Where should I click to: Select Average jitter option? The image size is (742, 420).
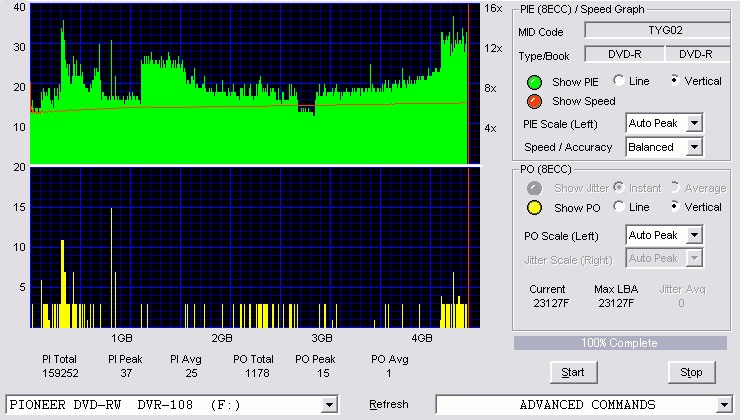point(674,187)
